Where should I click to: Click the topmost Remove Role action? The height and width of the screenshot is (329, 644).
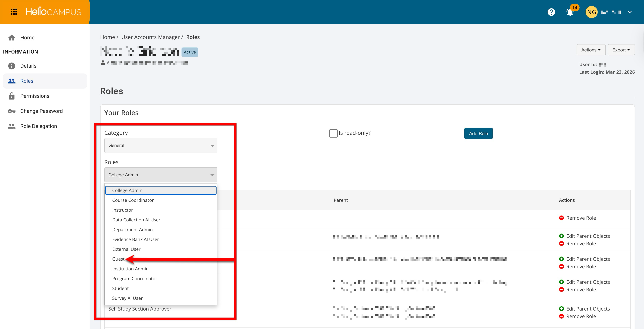pos(581,218)
